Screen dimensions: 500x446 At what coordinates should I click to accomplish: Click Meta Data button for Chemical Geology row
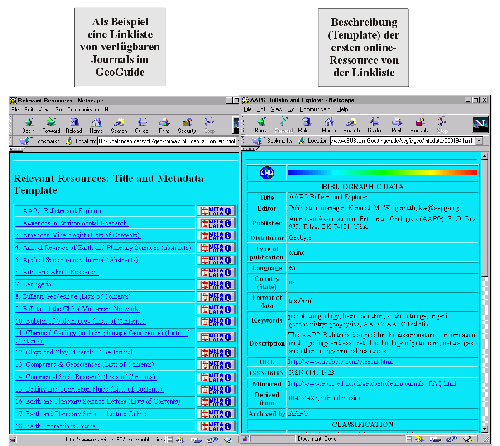216,337
